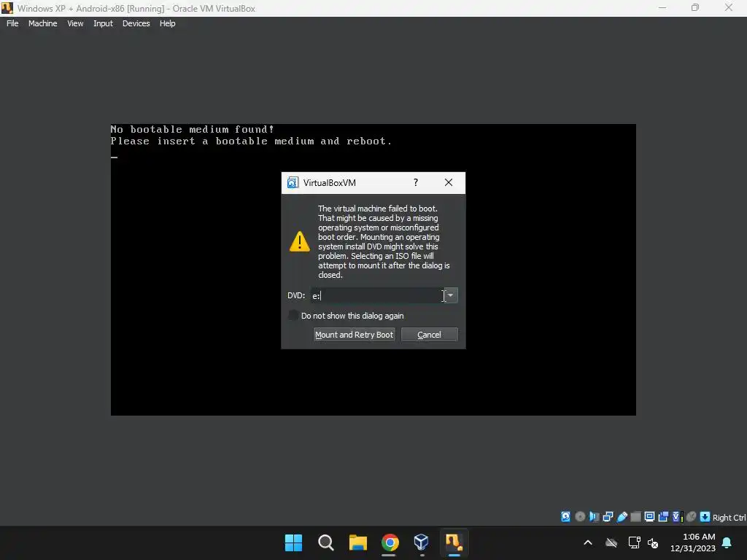Screen dimensions: 747x560
Task: Open VirtualBox Manager from taskbar
Action: [422, 542]
